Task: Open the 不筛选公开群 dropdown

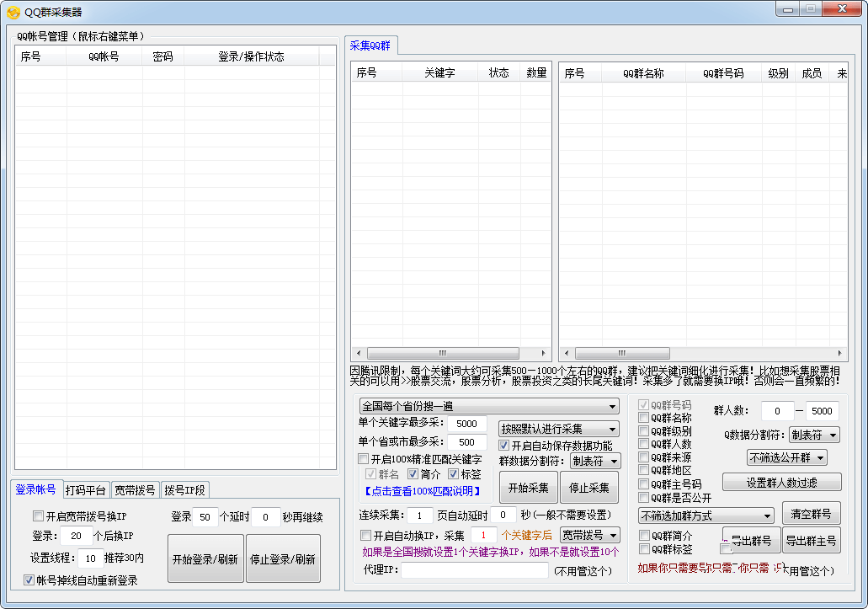Action: [x=787, y=457]
